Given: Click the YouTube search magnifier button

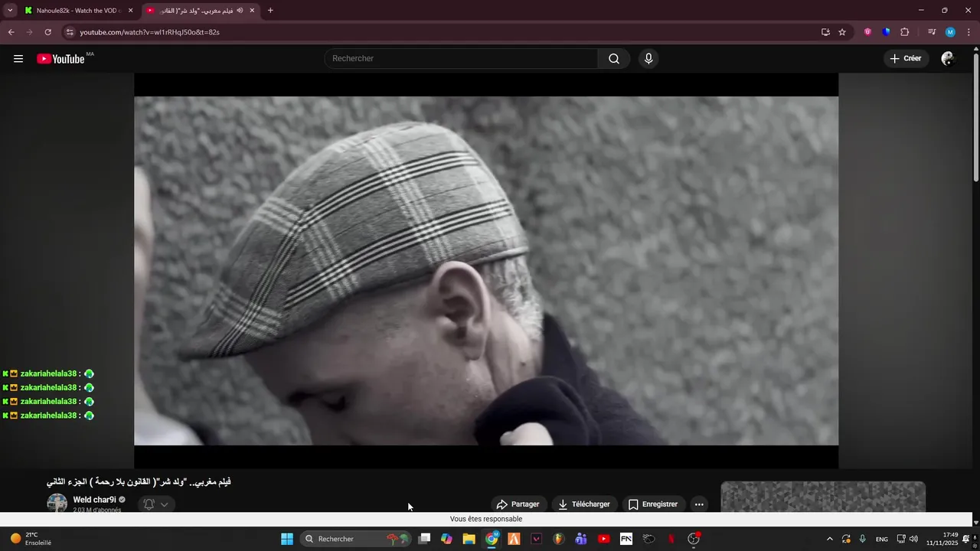Looking at the screenshot, I should (x=614, y=59).
